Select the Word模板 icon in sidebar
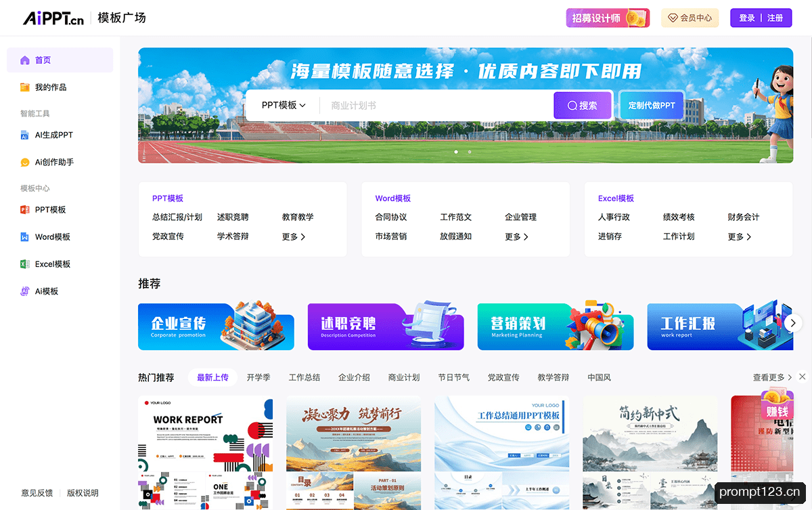Image resolution: width=812 pixels, height=510 pixels. pyautogui.click(x=25, y=237)
